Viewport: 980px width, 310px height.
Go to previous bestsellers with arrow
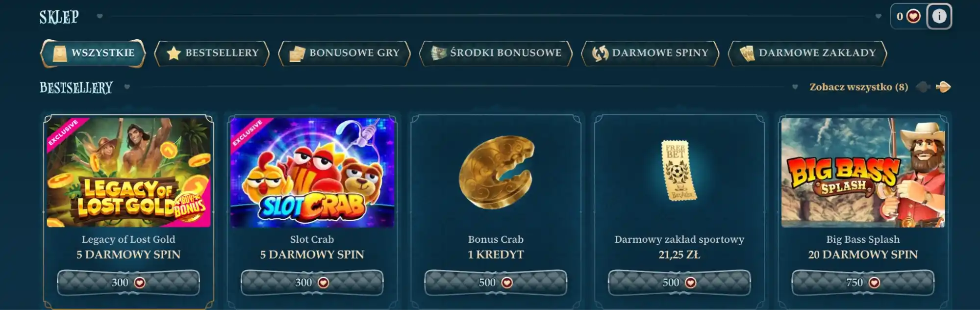pyautogui.click(x=923, y=87)
